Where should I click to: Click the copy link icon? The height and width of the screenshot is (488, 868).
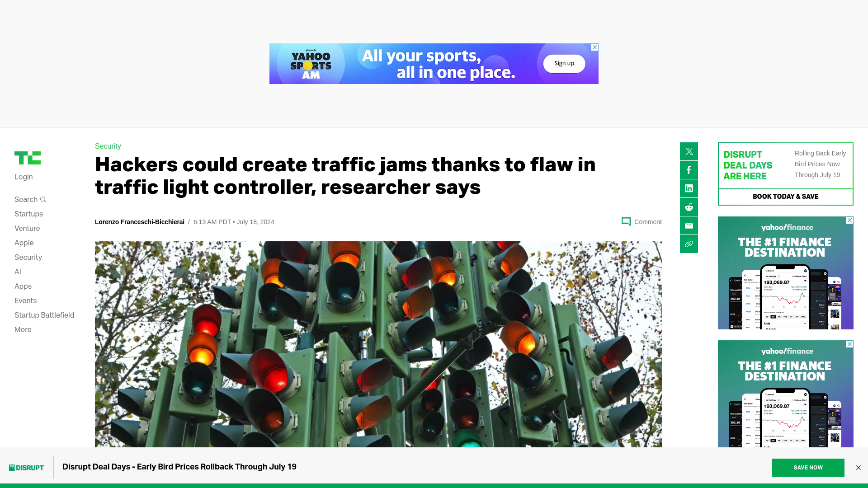click(x=689, y=244)
